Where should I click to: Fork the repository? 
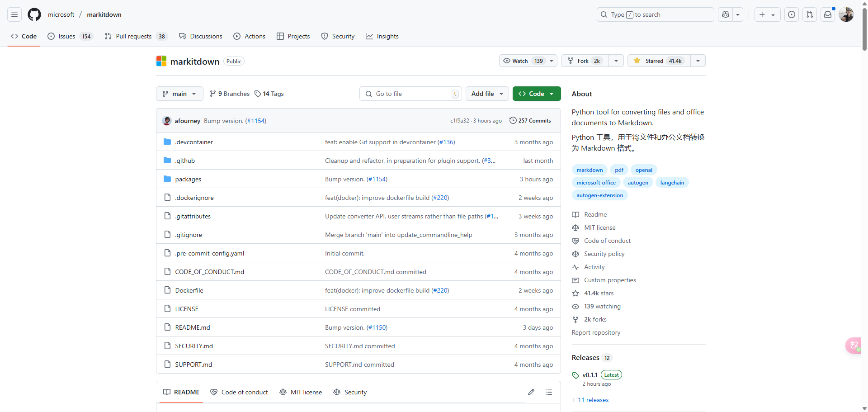coord(585,61)
